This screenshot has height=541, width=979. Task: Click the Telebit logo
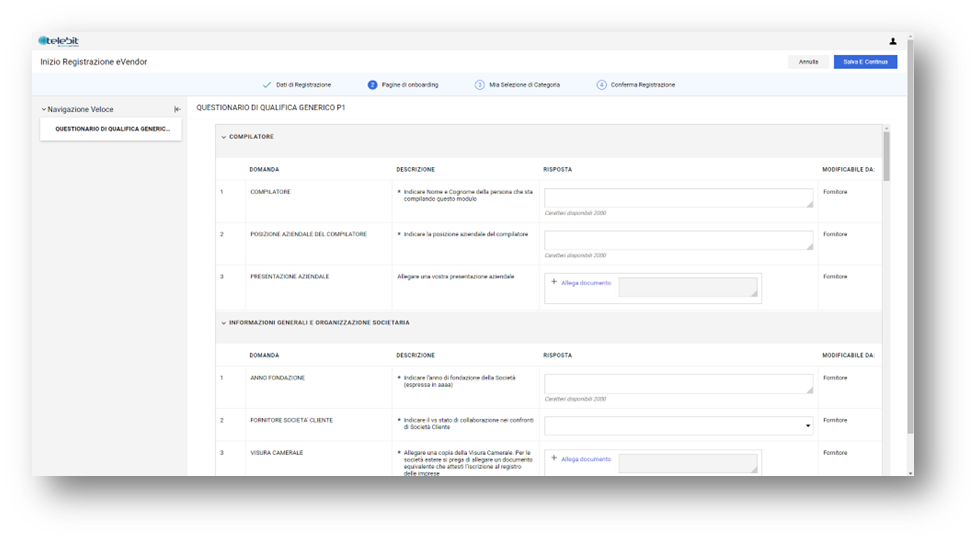tap(58, 41)
